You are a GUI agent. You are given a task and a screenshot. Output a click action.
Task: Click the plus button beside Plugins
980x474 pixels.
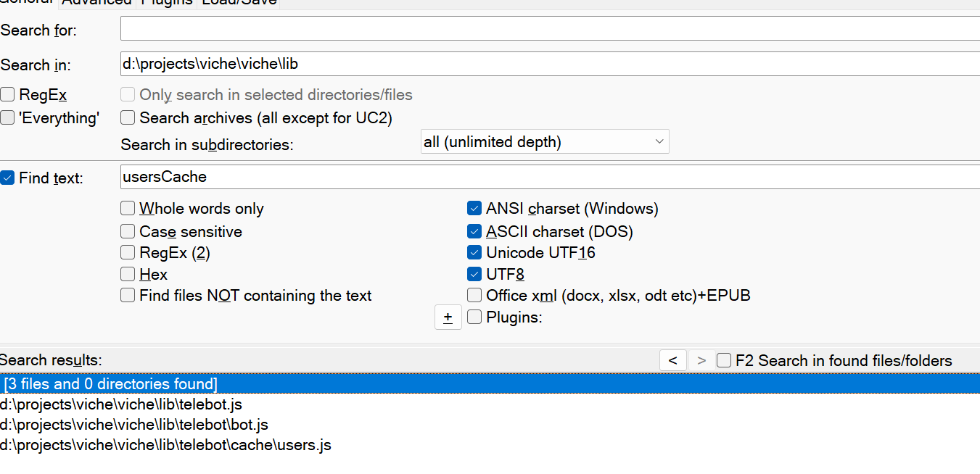click(448, 317)
